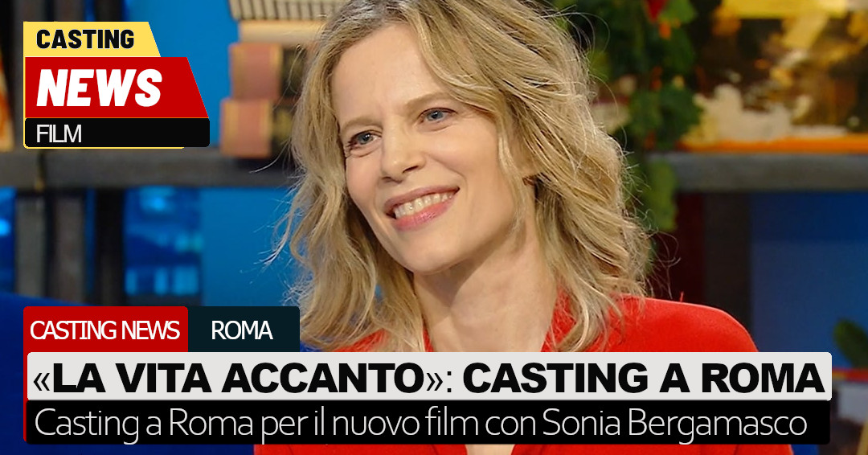Open the red CASTING NEWS tag

pos(105,330)
